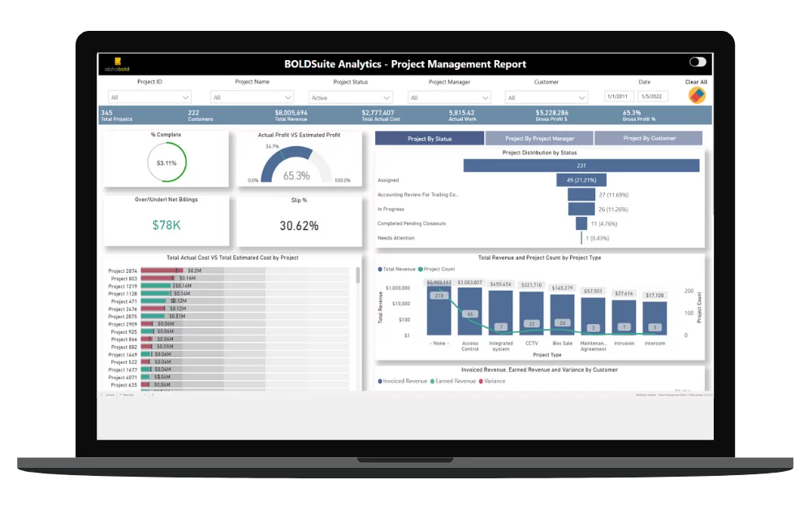Viewport: 812px width, 510px height.
Task: Click the Access Control revenue column
Action: click(469, 311)
